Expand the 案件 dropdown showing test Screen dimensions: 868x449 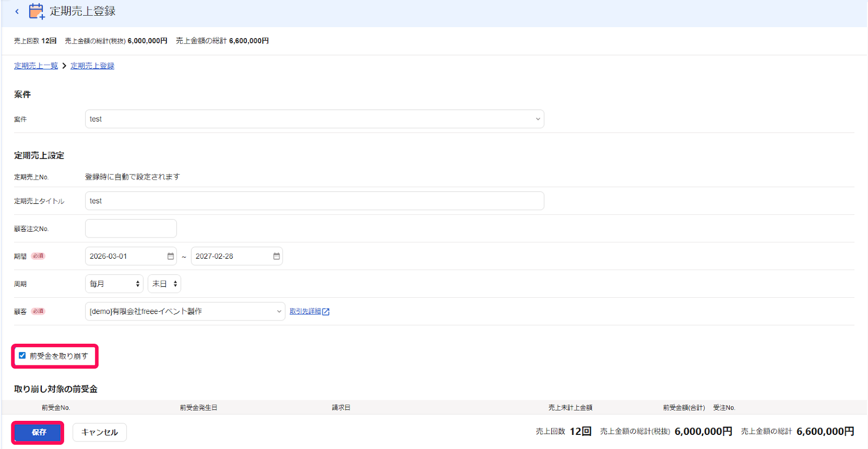point(315,119)
